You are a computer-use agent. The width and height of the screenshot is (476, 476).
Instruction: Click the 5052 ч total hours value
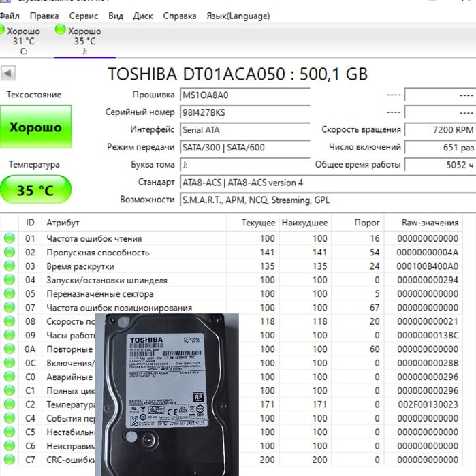(440, 165)
